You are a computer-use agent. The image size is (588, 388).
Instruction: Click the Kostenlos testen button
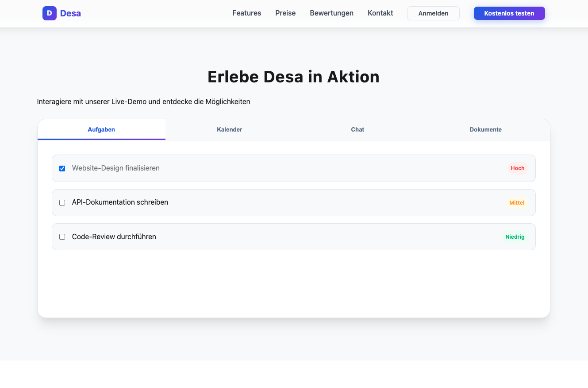point(509,13)
